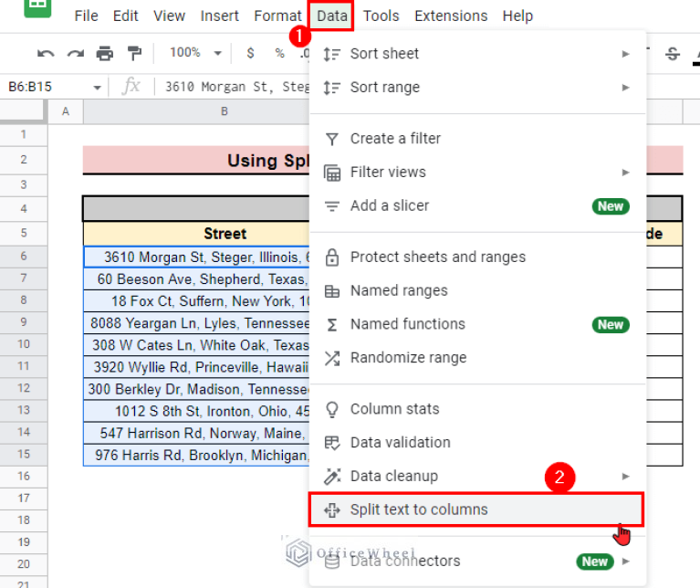Click the formula bar text
700x588 pixels.
point(237,87)
